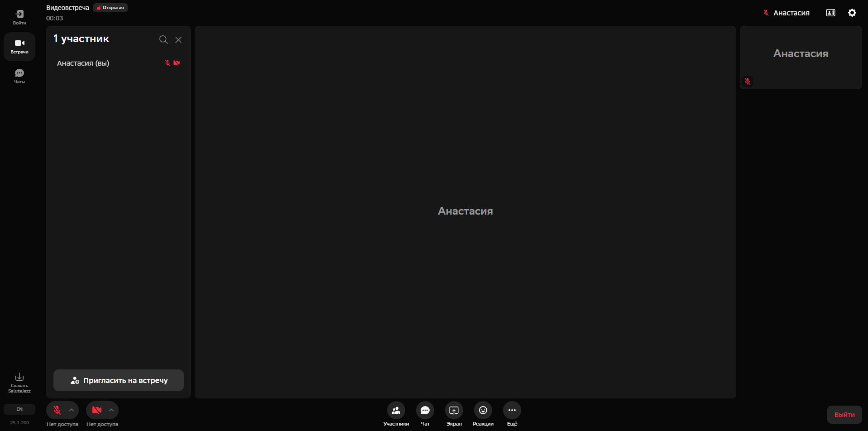Click the search icon in participants panel
The width and height of the screenshot is (868, 431).
[163, 40]
